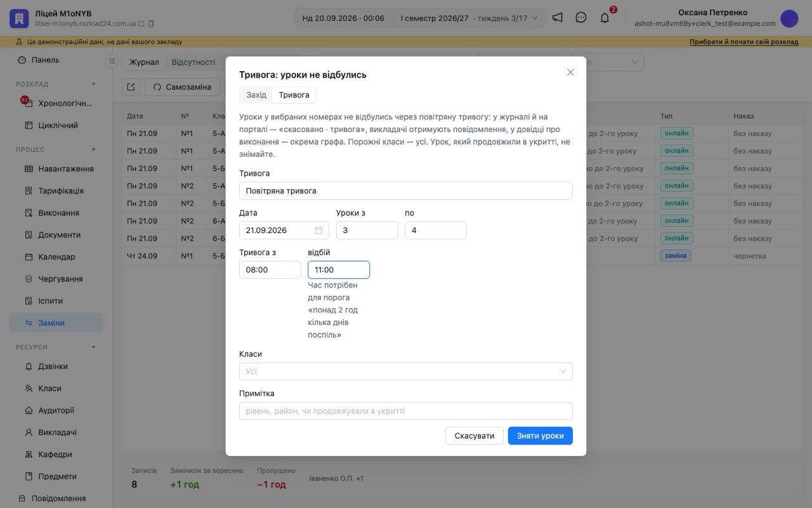Open Хронологічний schedule in sidebar
812x508 pixels.
[56, 104]
